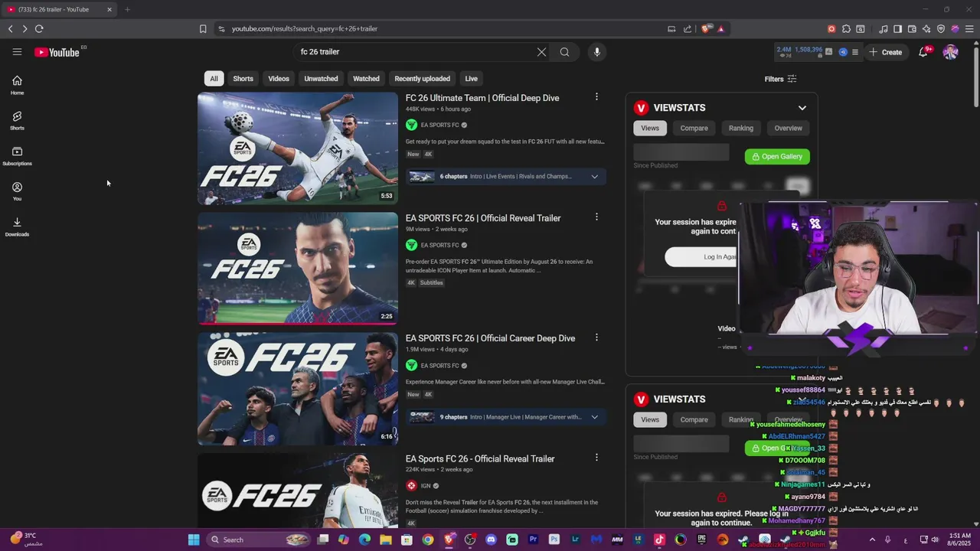Open the media control music note icon
Viewport: 980px width, 551px height.
point(884,28)
